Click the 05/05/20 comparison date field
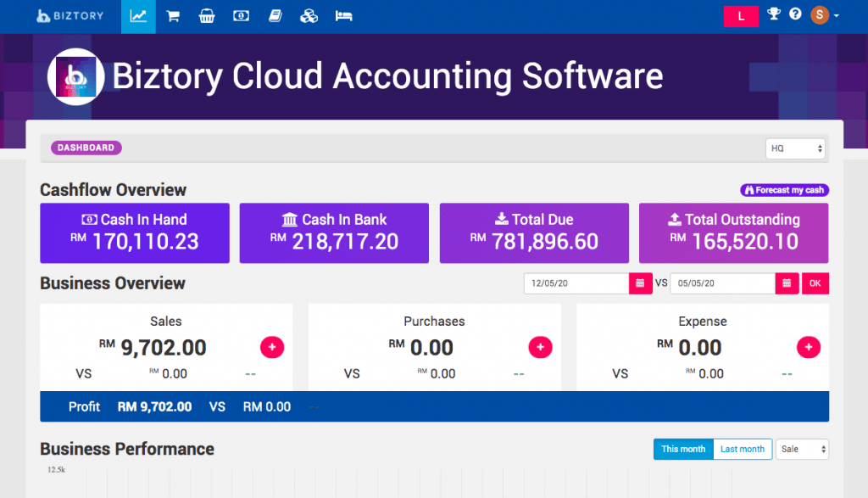This screenshot has width=868, height=498. point(722,283)
